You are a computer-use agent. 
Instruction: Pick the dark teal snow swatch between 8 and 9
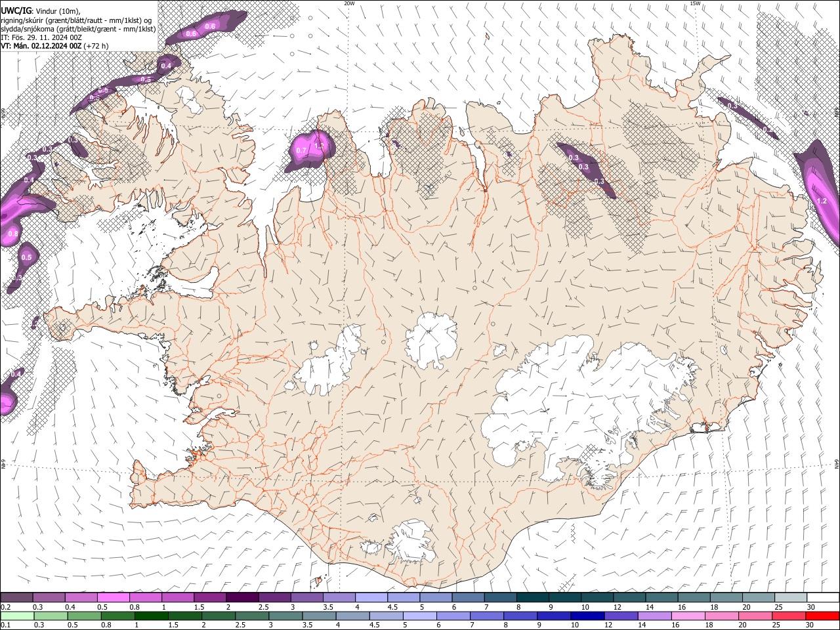[532, 598]
